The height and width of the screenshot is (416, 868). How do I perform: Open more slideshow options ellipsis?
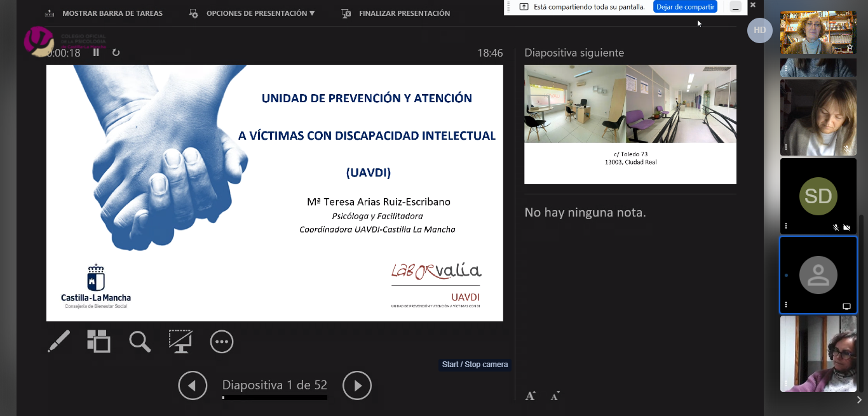click(222, 342)
